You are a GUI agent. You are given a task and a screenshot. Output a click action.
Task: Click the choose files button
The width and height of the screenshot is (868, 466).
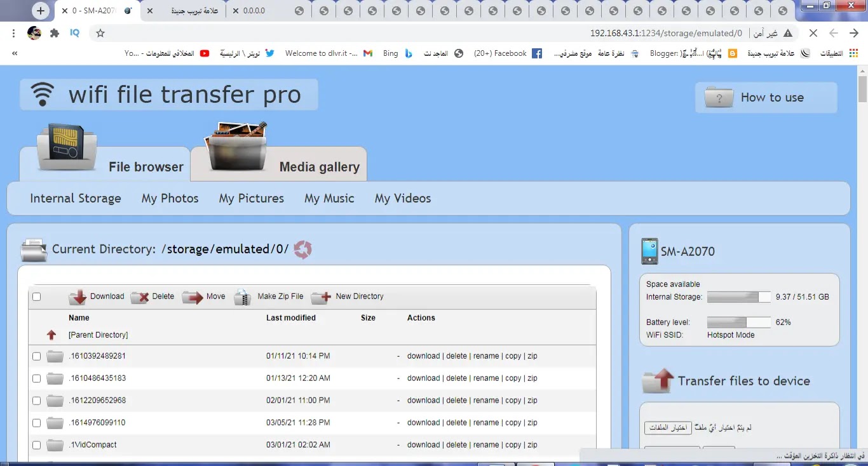[x=668, y=428]
